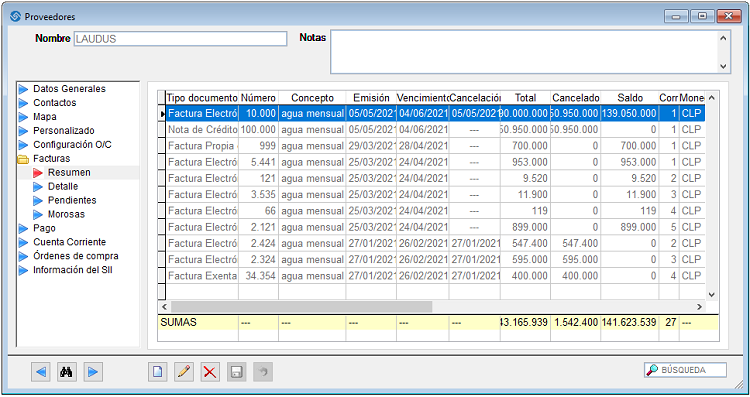Screen dimensions: 750x397
Task: Click Notas scrollbar up arrow
Action: 723,37
